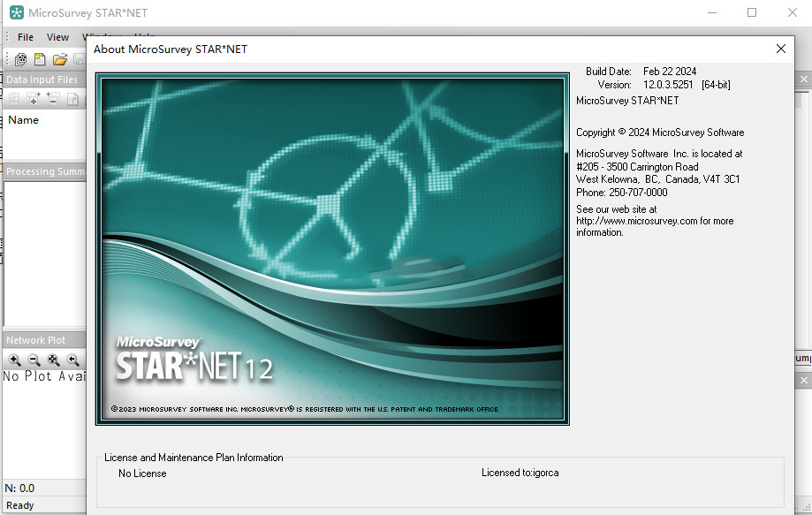Close the main MicroSurvey STAR*NET window
812x515 pixels.
(x=793, y=13)
